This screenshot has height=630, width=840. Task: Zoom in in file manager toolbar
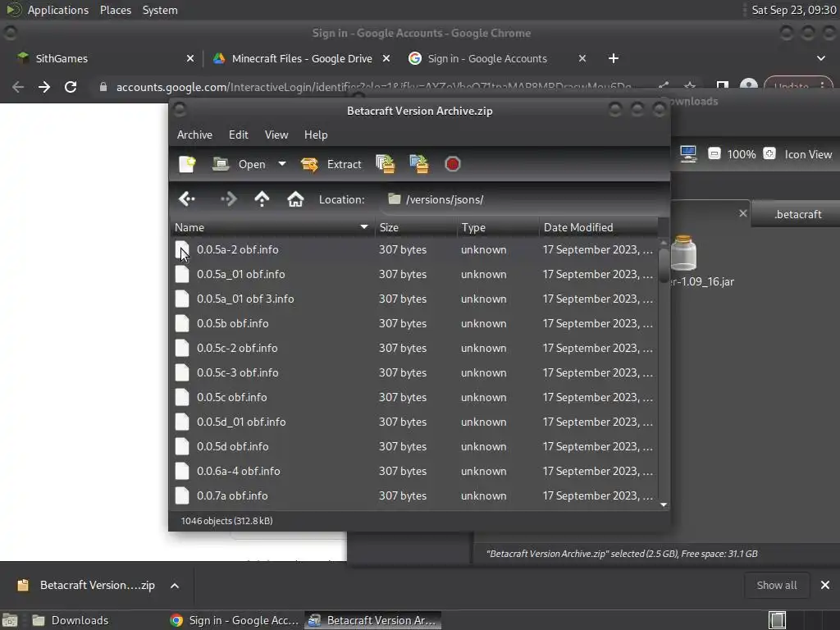click(x=769, y=154)
